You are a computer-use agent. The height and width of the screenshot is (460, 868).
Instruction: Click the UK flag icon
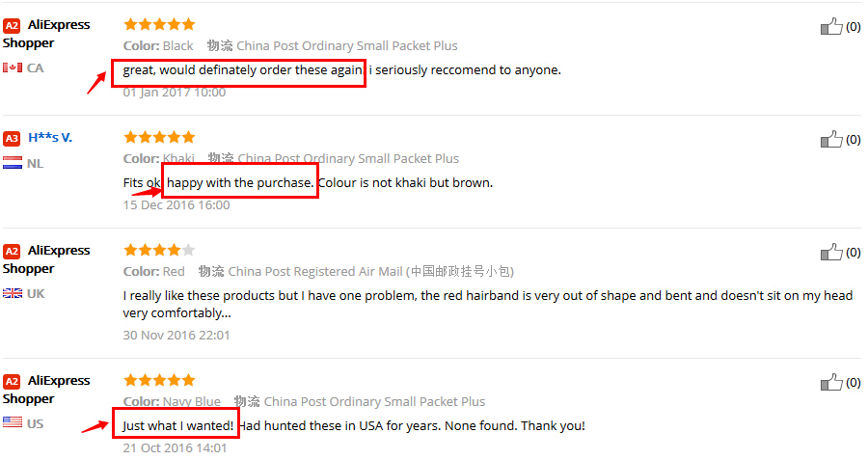13,293
